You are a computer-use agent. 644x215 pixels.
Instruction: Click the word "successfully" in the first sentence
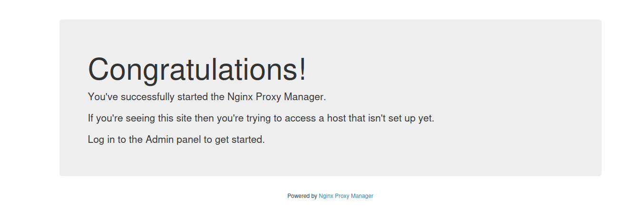point(147,97)
